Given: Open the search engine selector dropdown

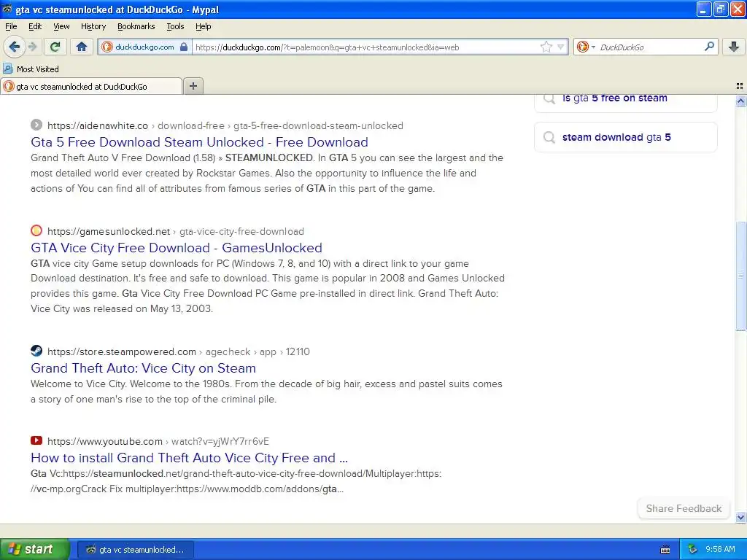Looking at the screenshot, I should (586, 47).
